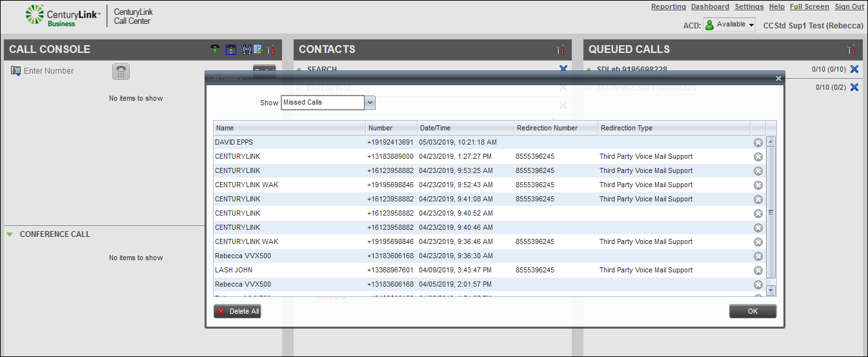The image size is (868, 357).
Task: Switch to Full Screen mode
Action: [809, 6]
